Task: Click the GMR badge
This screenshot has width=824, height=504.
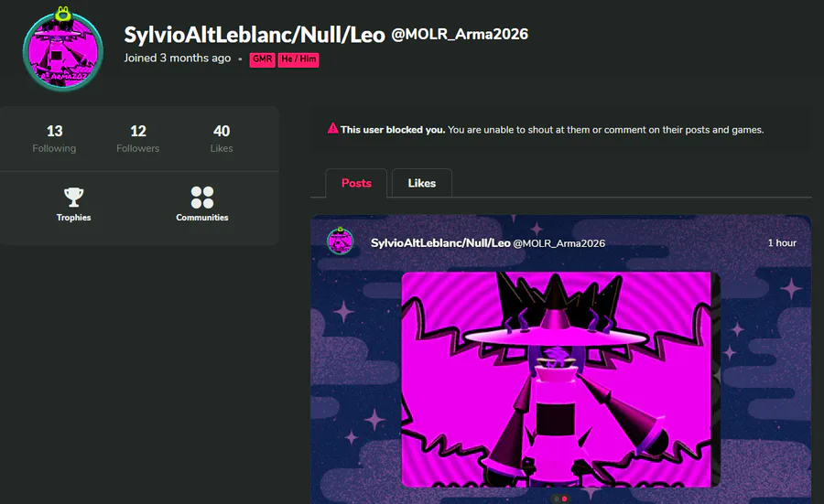Action: pyautogui.click(x=262, y=59)
